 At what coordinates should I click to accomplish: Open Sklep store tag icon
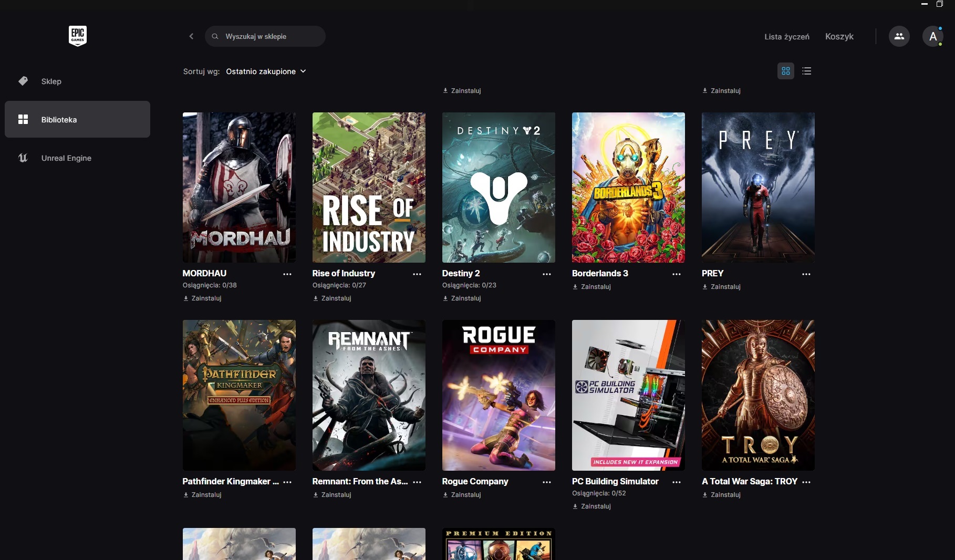(23, 81)
